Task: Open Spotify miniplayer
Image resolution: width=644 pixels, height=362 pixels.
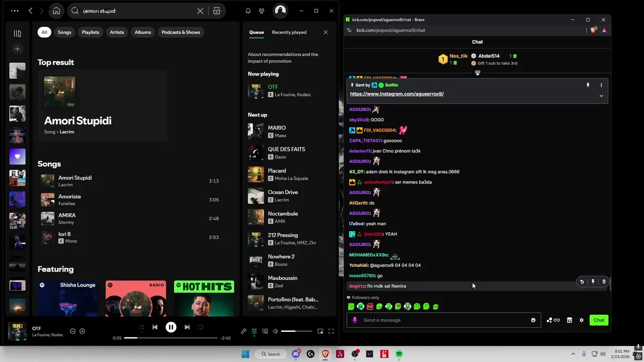Action: tap(320, 331)
